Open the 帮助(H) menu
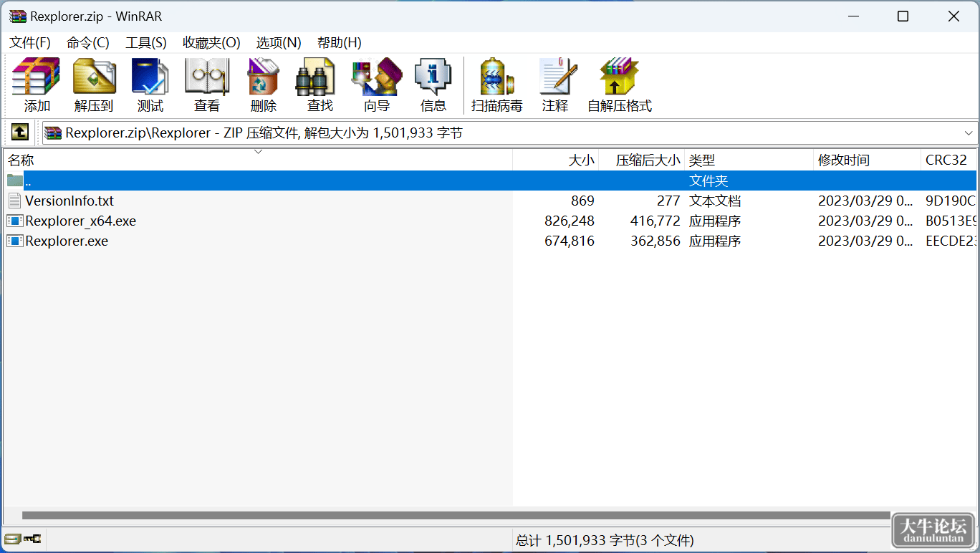 tap(340, 43)
